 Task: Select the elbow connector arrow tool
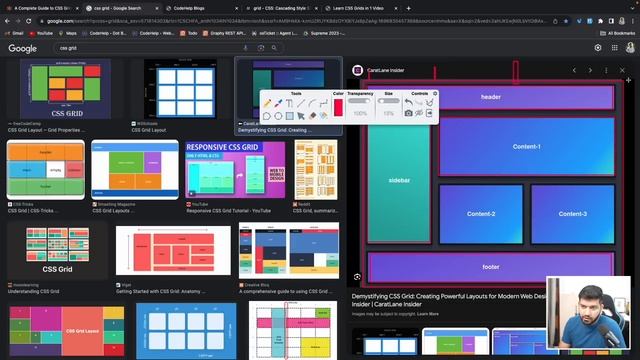click(x=323, y=103)
